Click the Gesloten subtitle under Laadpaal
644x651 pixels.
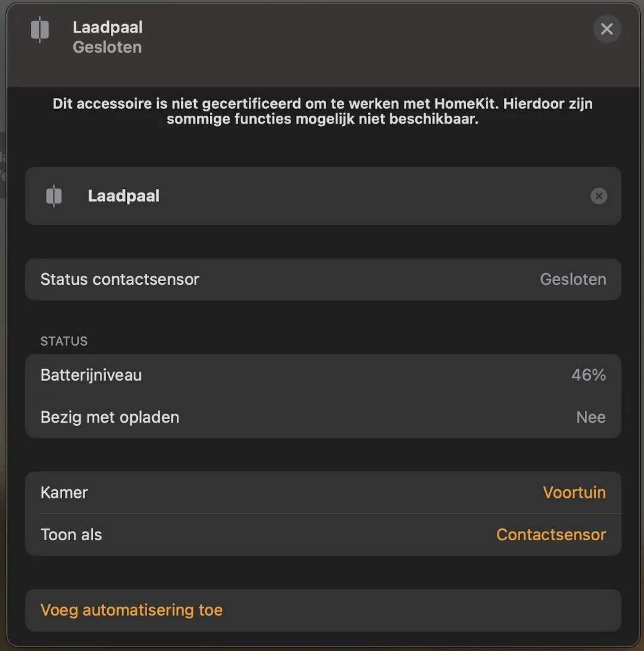[107, 47]
